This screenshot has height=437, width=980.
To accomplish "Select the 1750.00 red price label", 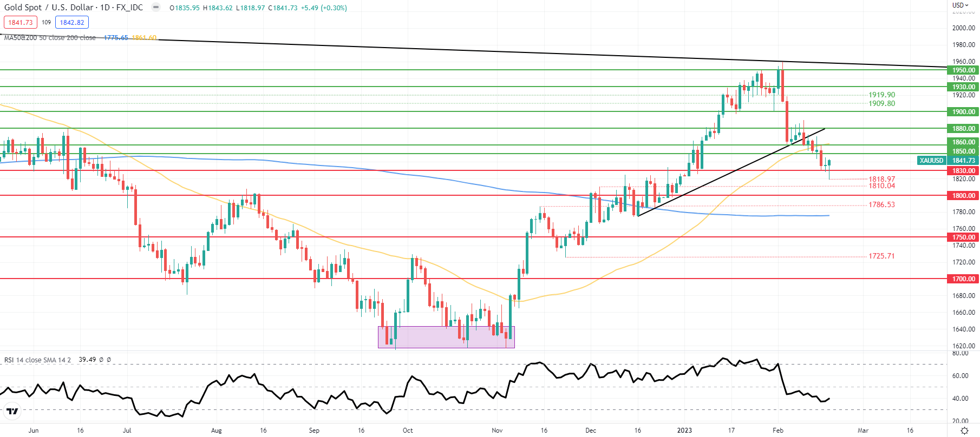I will (x=964, y=237).
